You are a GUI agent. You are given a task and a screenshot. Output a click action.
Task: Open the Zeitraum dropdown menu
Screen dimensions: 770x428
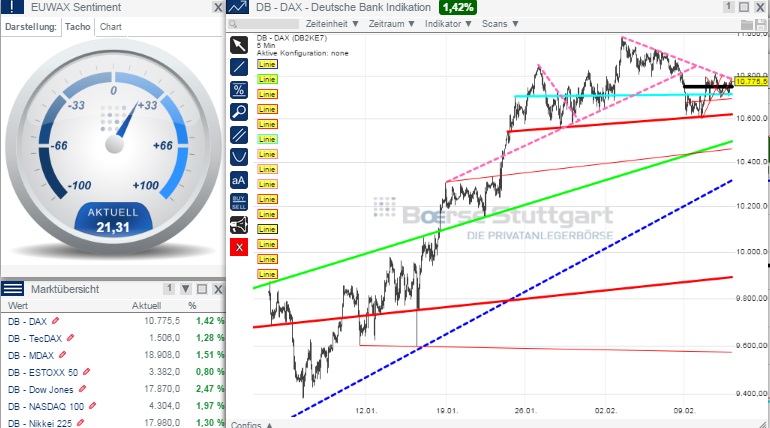[x=391, y=24]
